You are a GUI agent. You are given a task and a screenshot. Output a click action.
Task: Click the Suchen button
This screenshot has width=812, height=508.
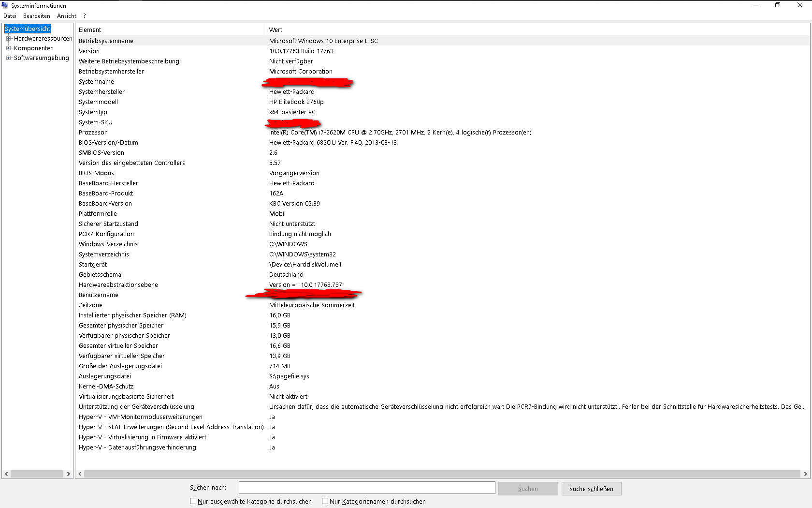pos(528,489)
